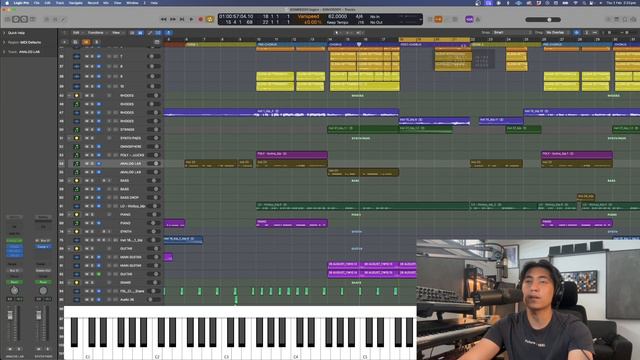Open the Mix menu in menu bar

[x=106, y=3]
